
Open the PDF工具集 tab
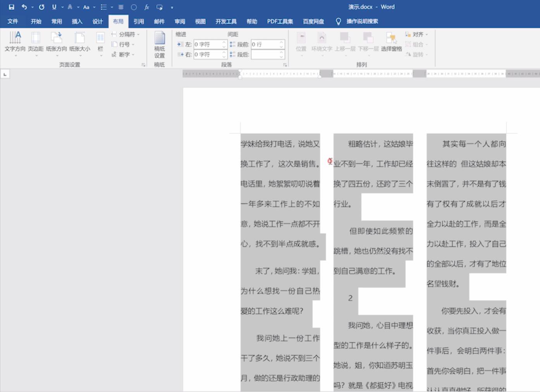[x=280, y=21]
